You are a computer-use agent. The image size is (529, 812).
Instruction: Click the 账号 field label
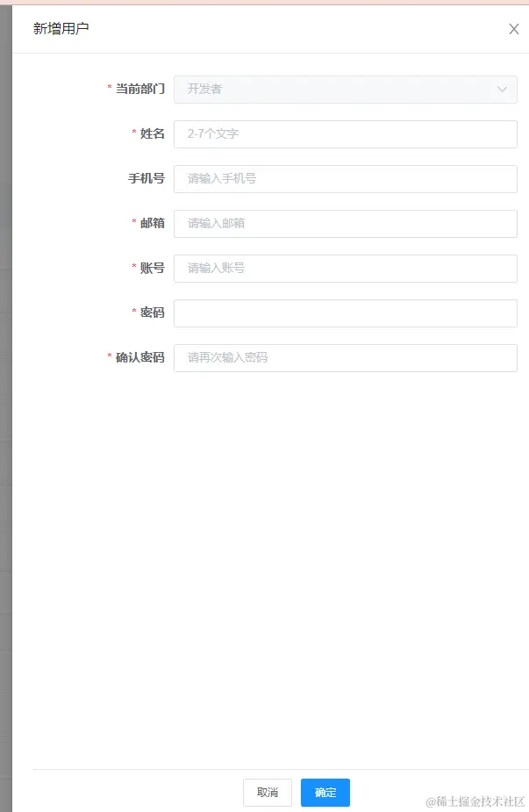coord(152,269)
